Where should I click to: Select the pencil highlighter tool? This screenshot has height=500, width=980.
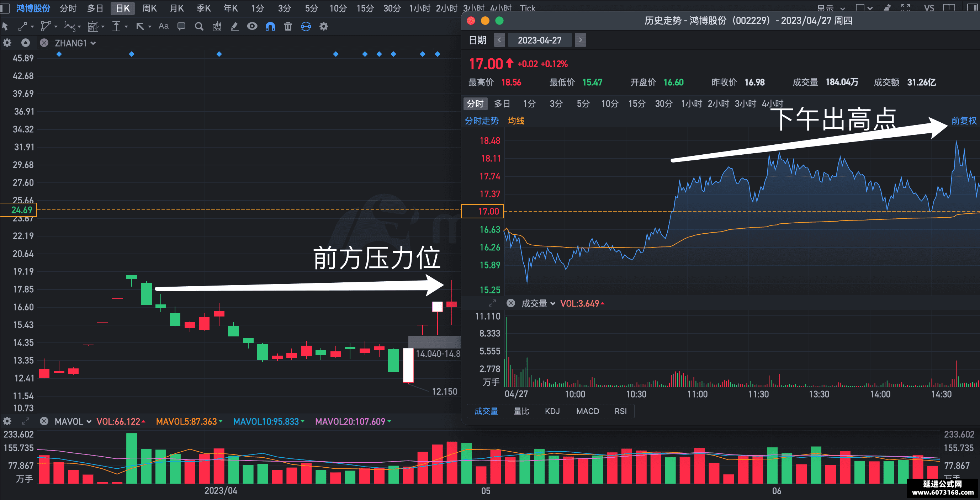pyautogui.click(x=235, y=26)
